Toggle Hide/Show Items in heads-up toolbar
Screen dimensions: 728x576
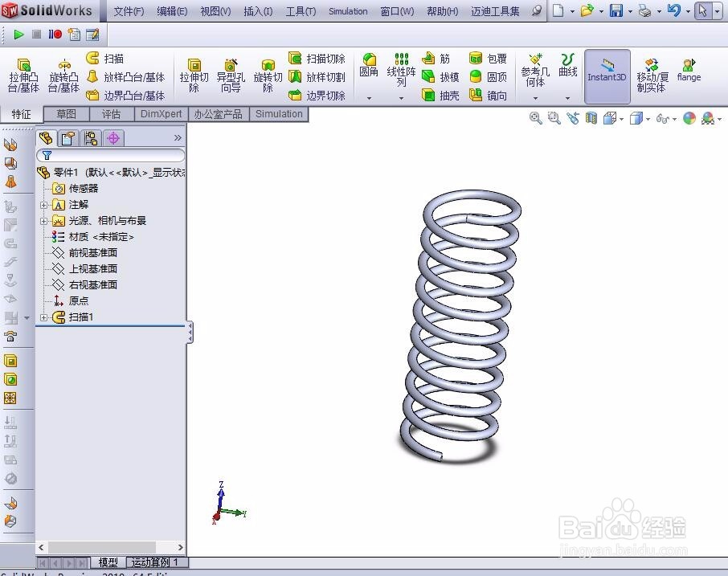click(662, 118)
